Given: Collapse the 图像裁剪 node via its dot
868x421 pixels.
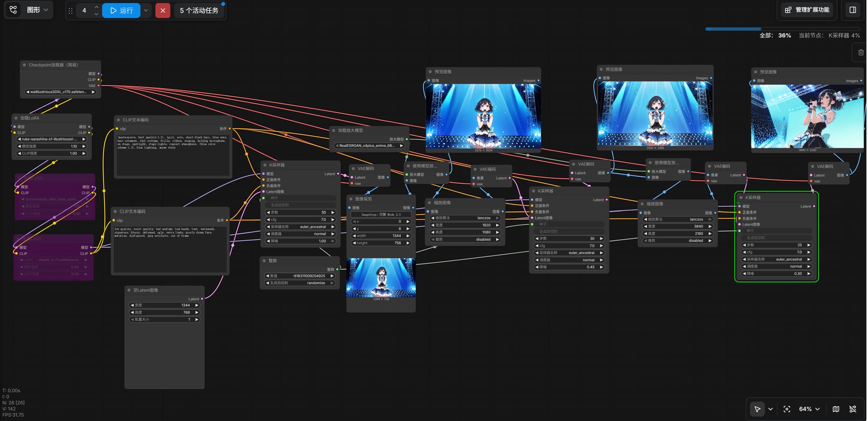Looking at the screenshot, I should (351, 199).
